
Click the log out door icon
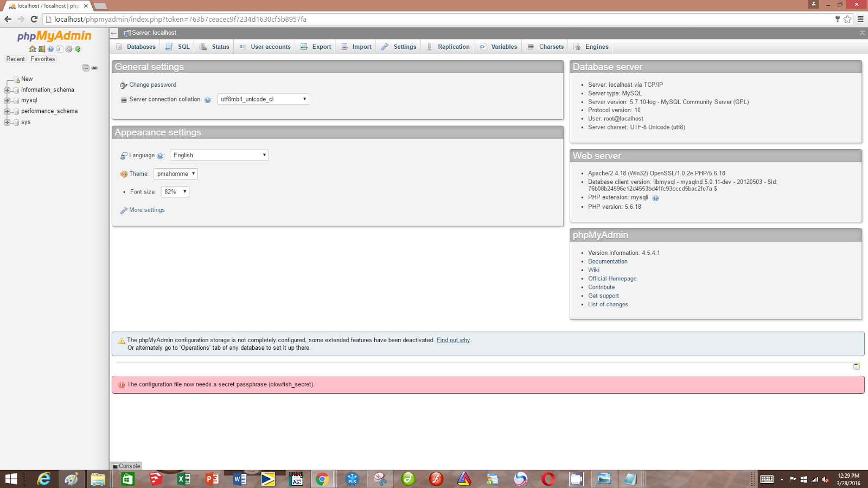click(42, 49)
